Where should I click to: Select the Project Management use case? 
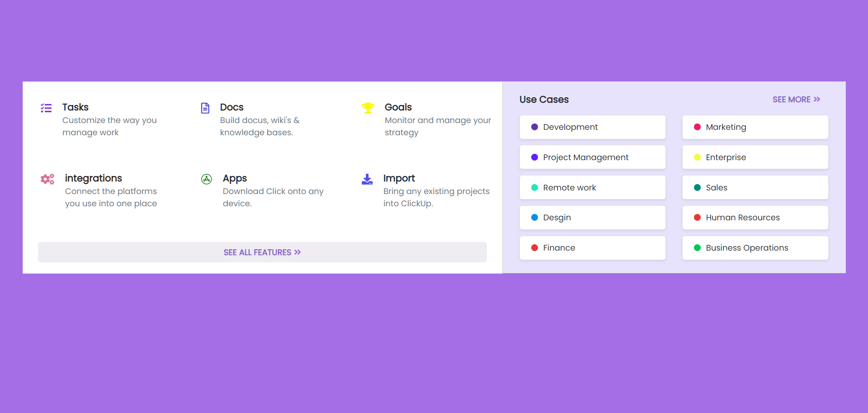592,157
